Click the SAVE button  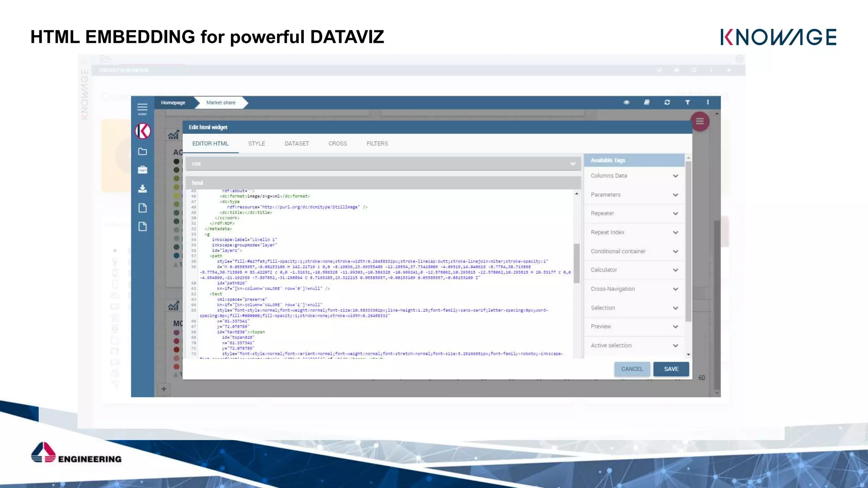point(671,369)
